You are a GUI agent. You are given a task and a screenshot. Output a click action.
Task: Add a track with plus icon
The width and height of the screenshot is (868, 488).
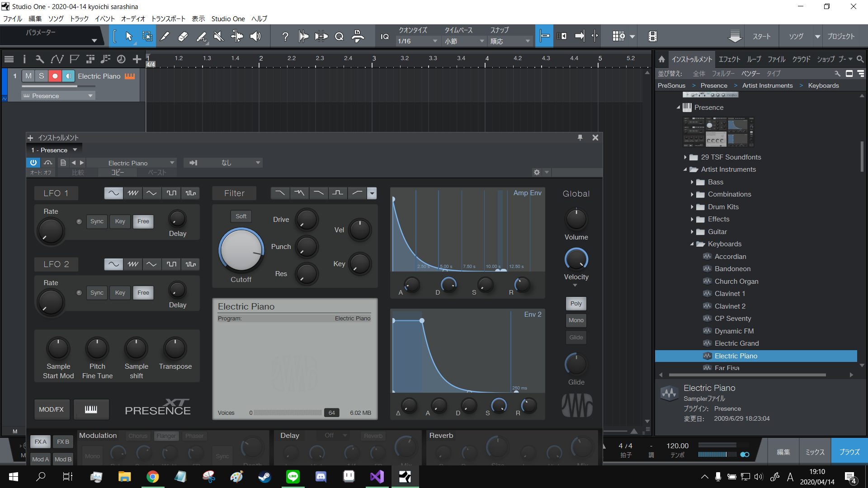pyautogui.click(x=137, y=59)
